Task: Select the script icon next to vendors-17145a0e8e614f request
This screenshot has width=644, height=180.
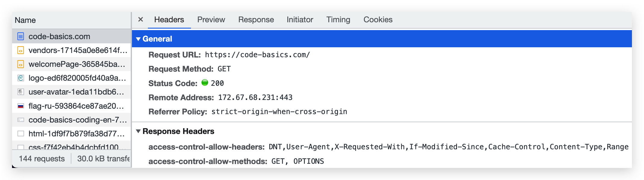Action: point(20,50)
